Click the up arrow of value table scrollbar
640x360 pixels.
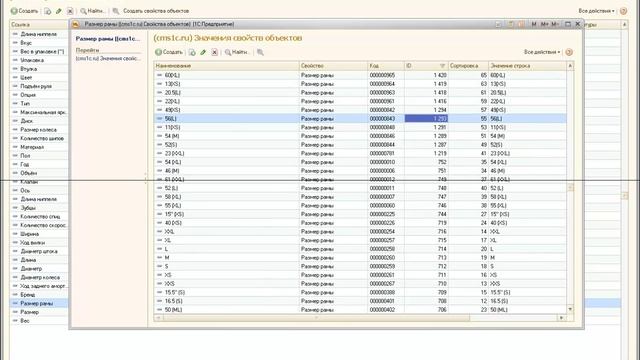point(570,66)
